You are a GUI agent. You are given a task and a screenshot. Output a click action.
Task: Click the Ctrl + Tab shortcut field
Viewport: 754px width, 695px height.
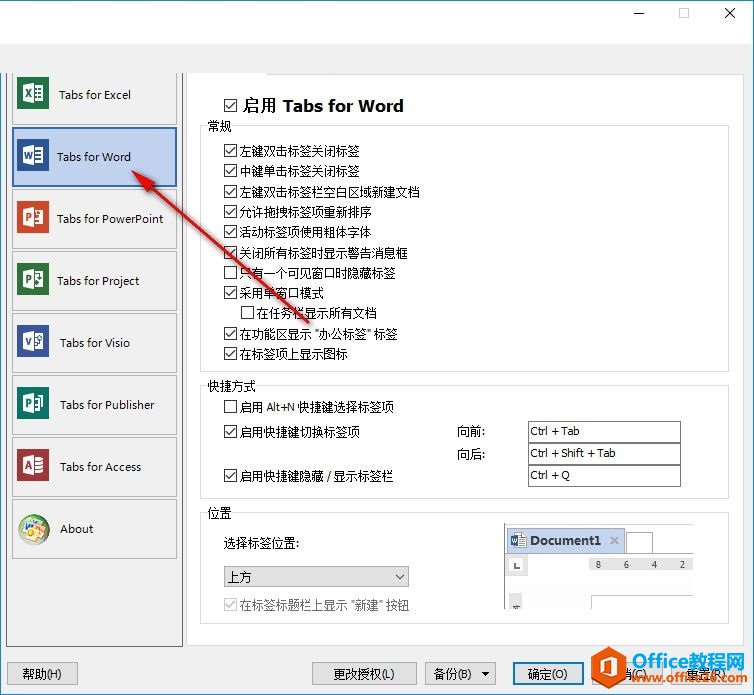(x=604, y=431)
